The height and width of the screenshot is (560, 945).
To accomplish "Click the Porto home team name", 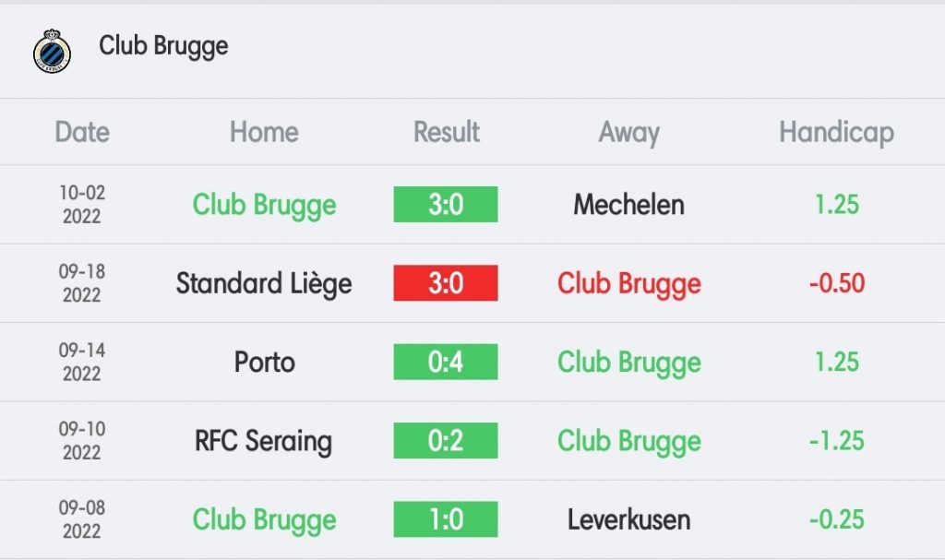I will point(265,363).
